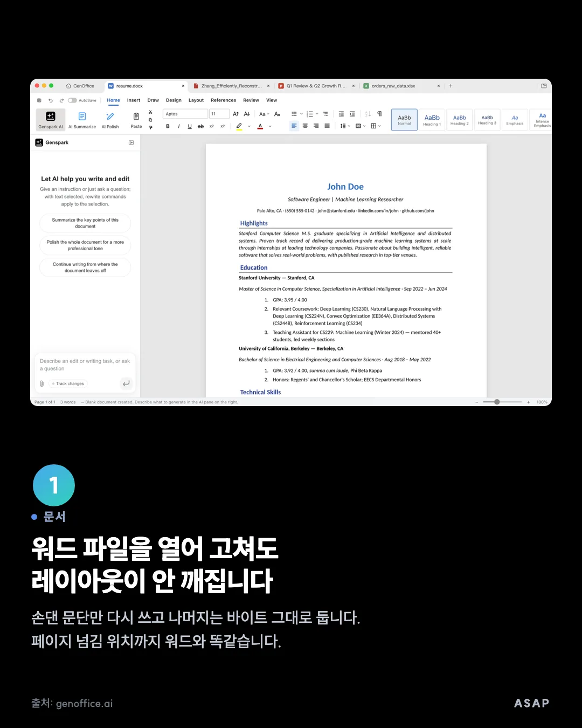Click Continue writing from where document leaves off
The image size is (582, 728).
pos(85,267)
